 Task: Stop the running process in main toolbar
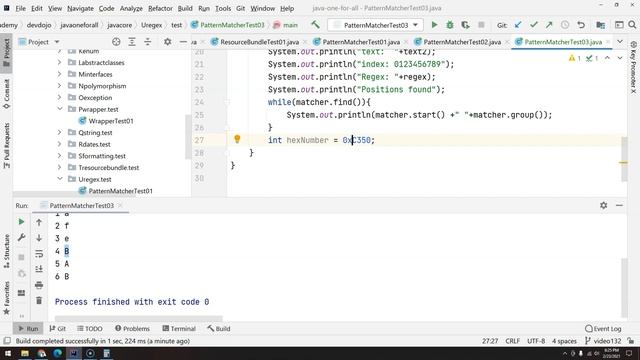point(481,25)
